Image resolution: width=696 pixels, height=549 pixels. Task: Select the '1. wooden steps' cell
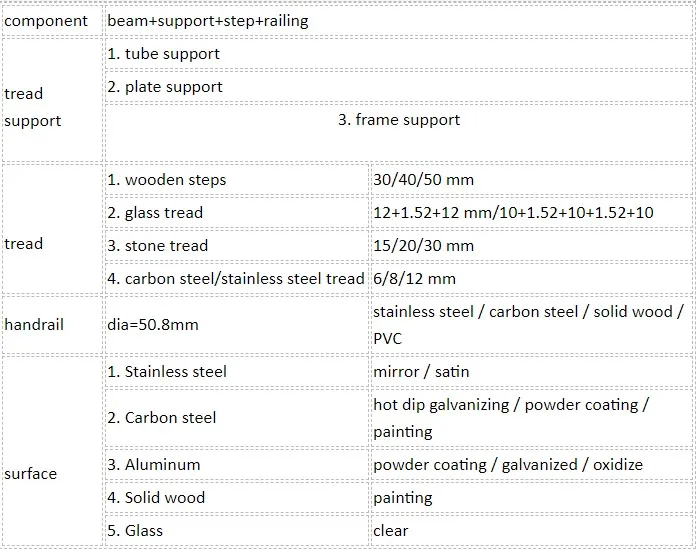point(167,180)
